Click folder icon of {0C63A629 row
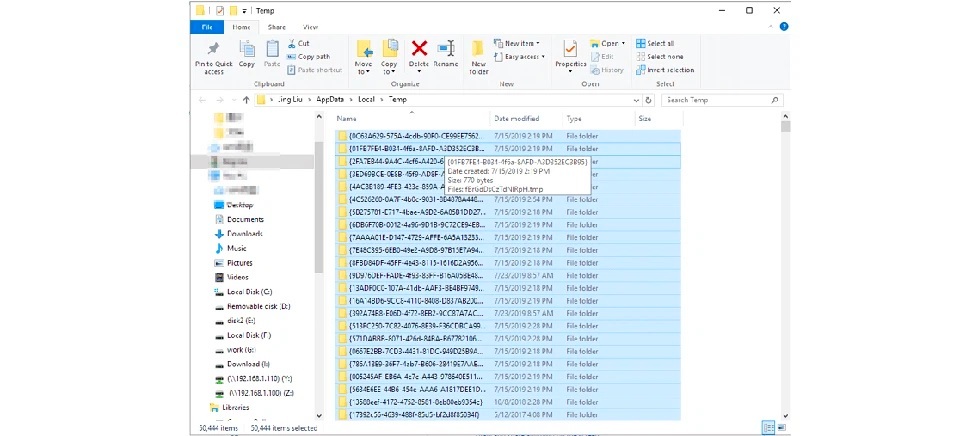This screenshot has height=436, width=960. point(343,135)
